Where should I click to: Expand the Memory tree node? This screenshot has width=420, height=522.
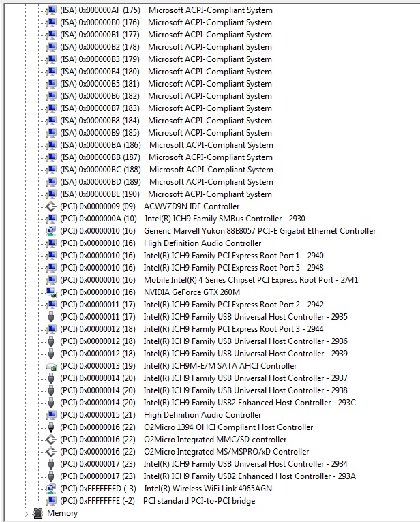click(26, 514)
